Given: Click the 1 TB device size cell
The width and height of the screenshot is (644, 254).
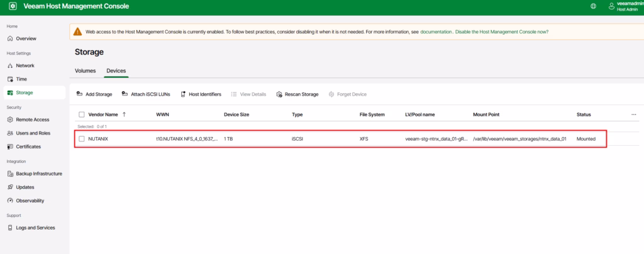Looking at the screenshot, I should [x=228, y=139].
